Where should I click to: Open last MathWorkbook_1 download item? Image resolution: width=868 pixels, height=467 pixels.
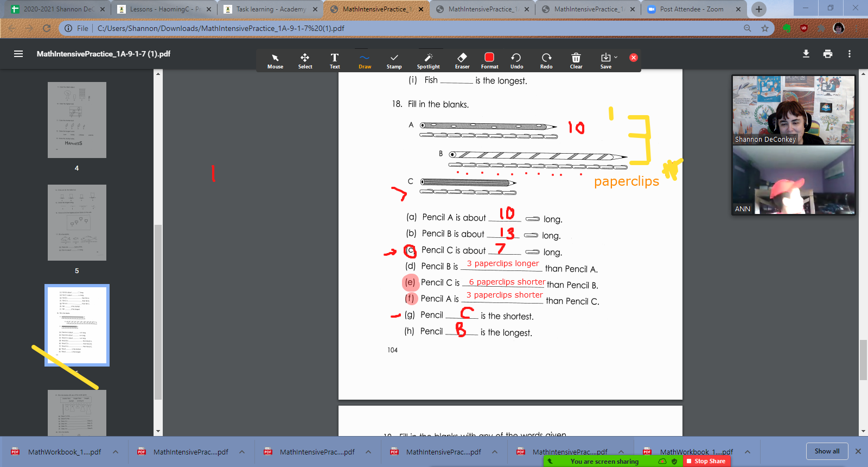click(x=688, y=452)
